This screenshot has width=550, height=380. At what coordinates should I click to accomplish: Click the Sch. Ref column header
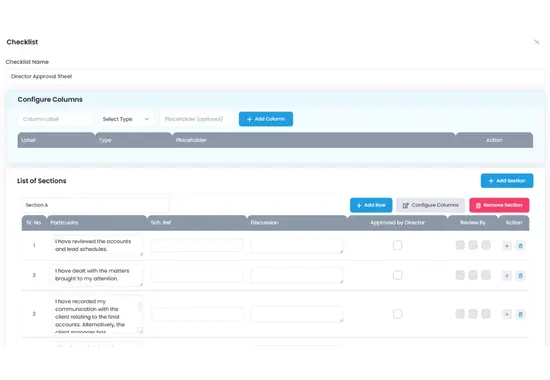point(197,223)
